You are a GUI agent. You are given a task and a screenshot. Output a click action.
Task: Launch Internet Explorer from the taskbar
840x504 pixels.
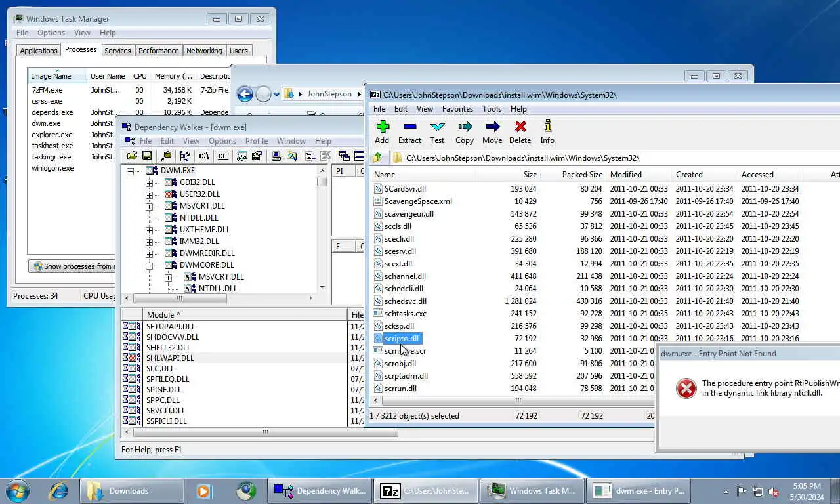point(59,490)
